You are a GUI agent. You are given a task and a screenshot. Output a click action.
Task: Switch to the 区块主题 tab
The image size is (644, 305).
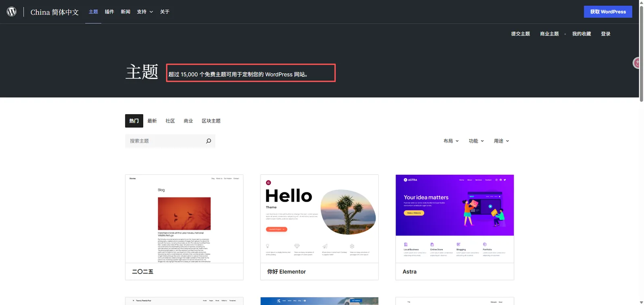[211, 121]
